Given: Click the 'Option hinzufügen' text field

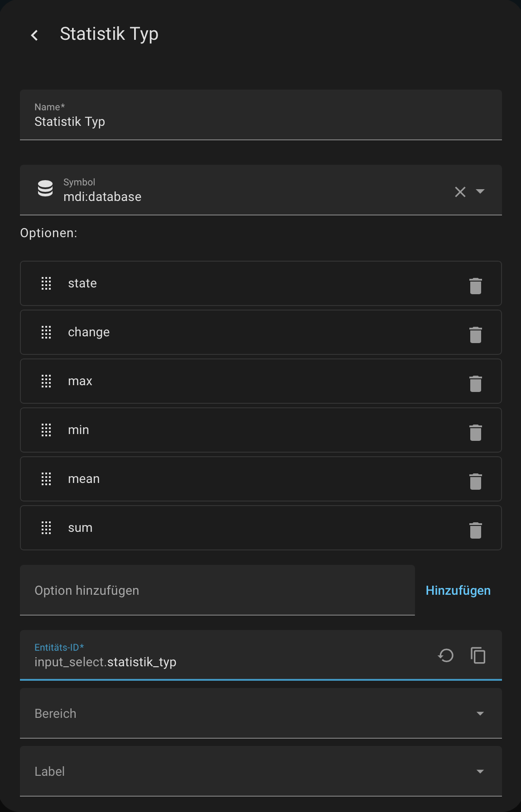Looking at the screenshot, I should point(217,590).
